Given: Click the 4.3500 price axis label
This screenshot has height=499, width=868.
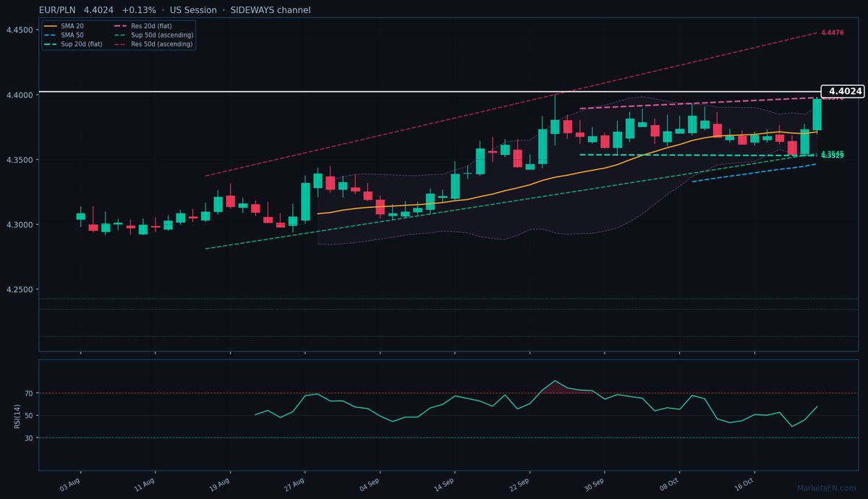Looking at the screenshot, I should [20, 160].
